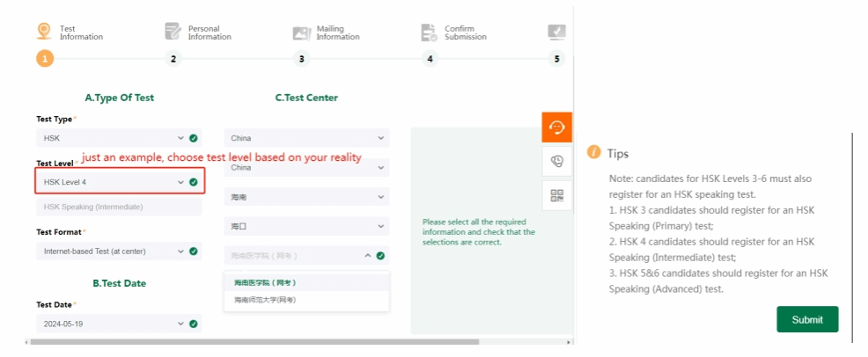
Task: Click the HSK Speaking (Intermediate) field
Action: tap(118, 207)
